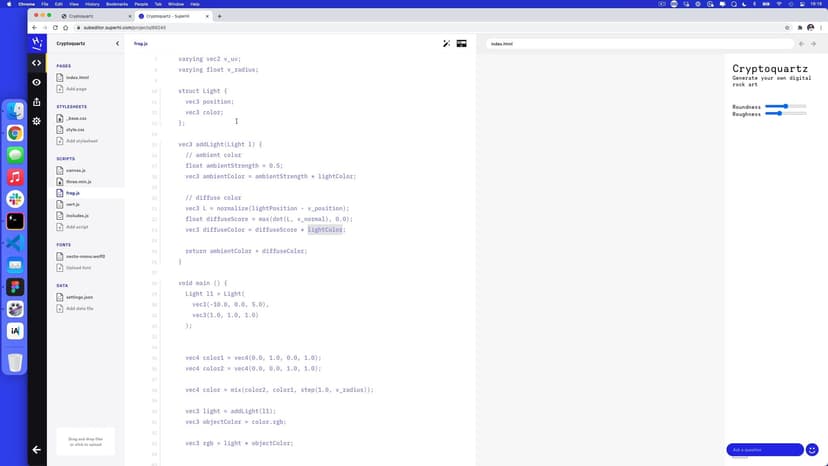Screen dimensions: 828x466
Task: Adjust the Roundness slider
Action: (x=786, y=106)
